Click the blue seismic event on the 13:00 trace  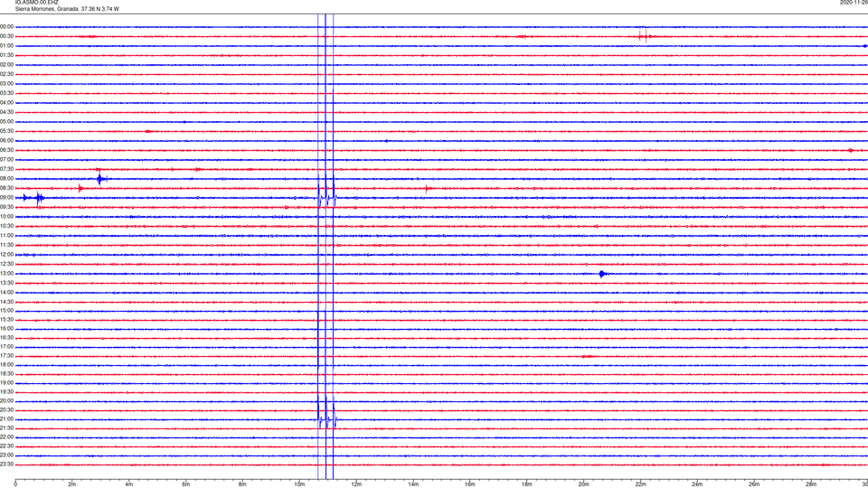coord(603,274)
